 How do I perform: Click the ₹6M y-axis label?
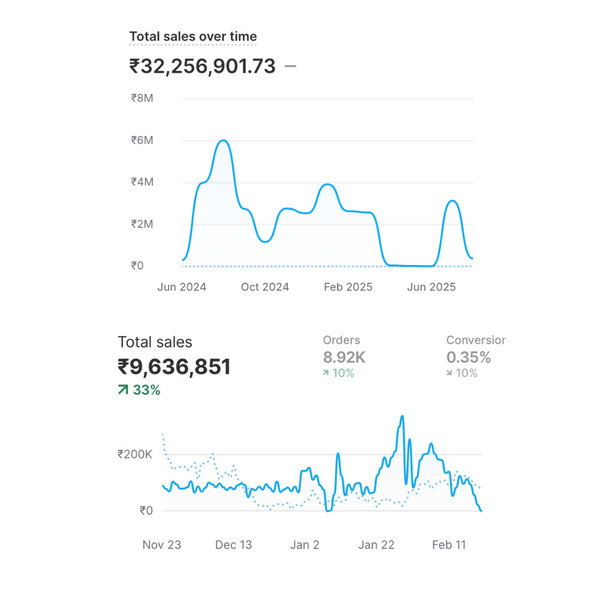142,140
